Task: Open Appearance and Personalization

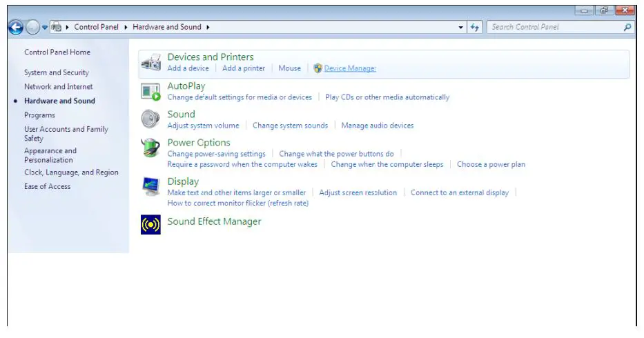Action: point(50,155)
